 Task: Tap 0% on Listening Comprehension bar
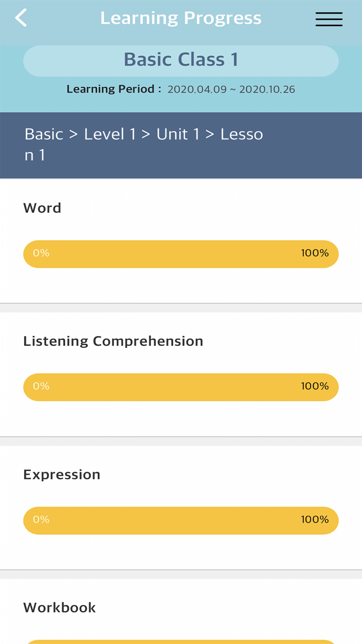click(41, 386)
